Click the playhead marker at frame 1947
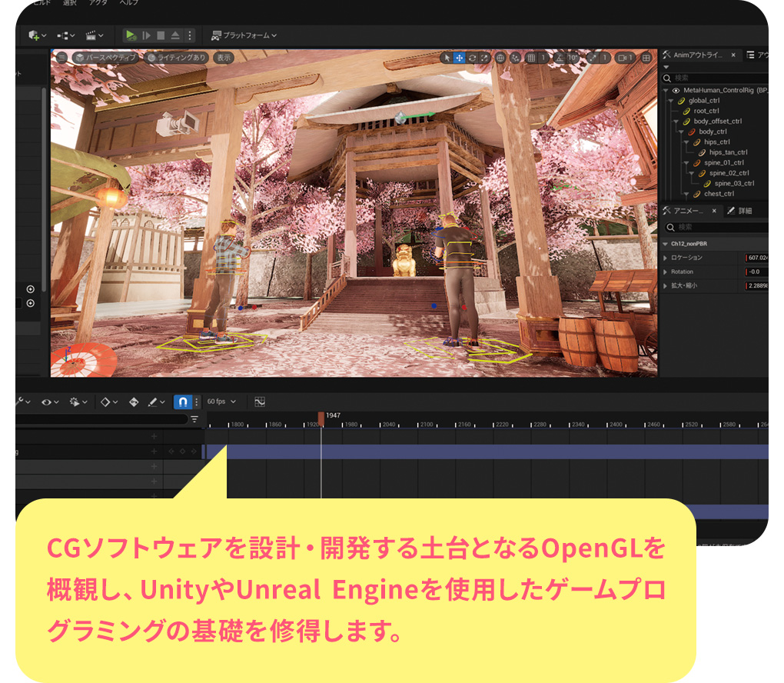The image size is (784, 683). tap(321, 419)
